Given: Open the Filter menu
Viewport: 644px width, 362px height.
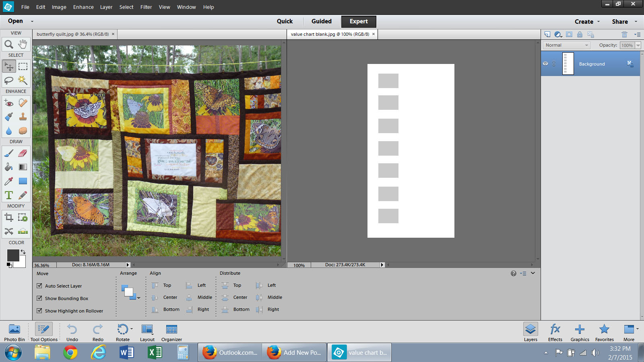Looking at the screenshot, I should click(146, 7).
